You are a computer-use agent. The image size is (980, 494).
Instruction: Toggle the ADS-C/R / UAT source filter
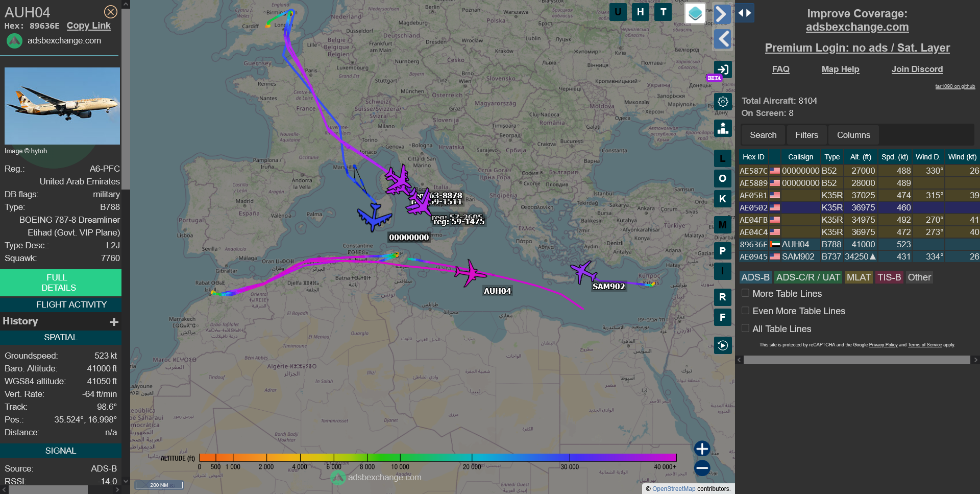pyautogui.click(x=808, y=277)
